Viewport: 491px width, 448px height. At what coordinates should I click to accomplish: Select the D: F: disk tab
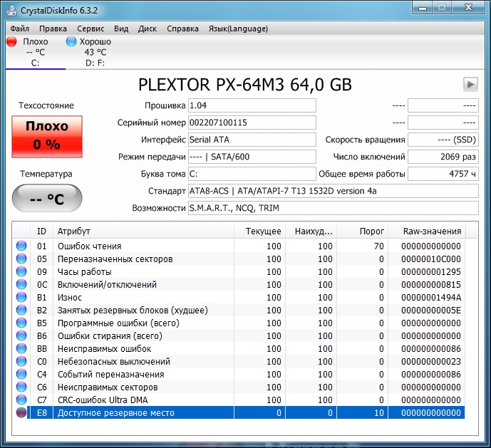[x=95, y=52]
